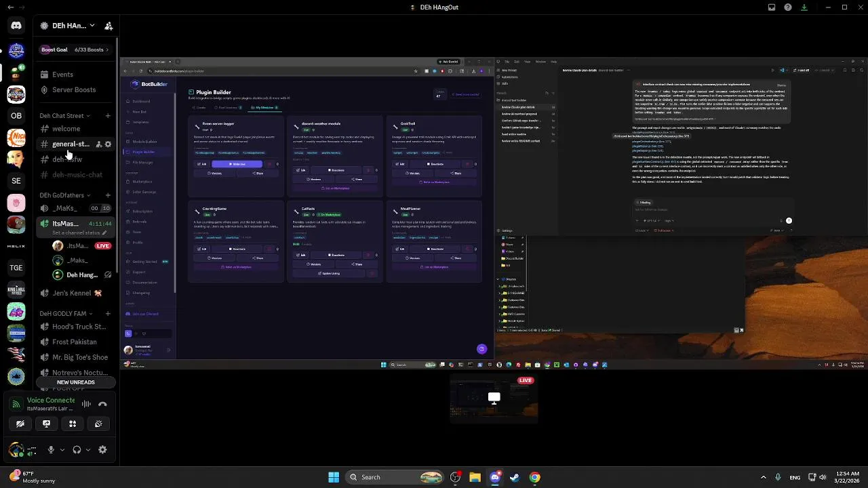
Task: Show hidden system tray icons
Action: (763, 477)
